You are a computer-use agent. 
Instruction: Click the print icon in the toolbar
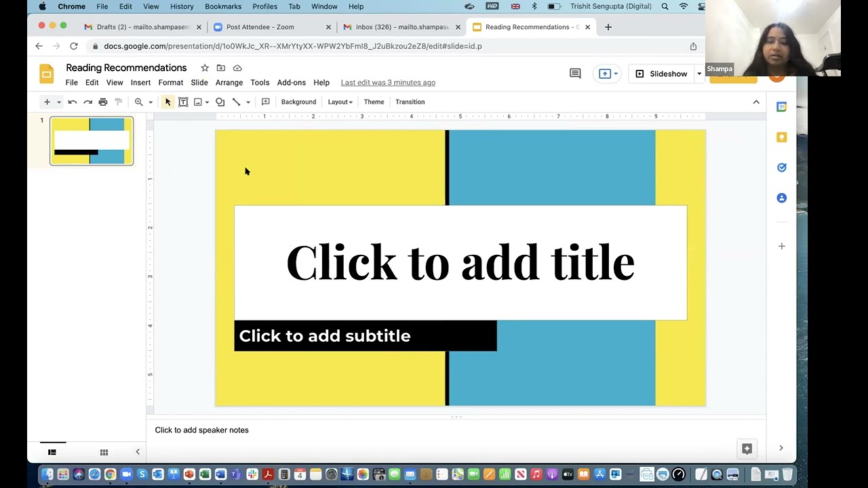click(103, 102)
